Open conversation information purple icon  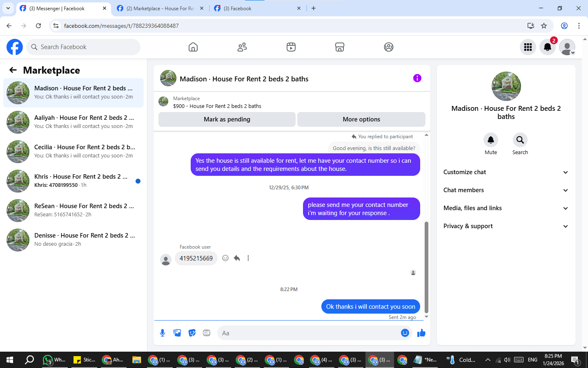tap(417, 78)
